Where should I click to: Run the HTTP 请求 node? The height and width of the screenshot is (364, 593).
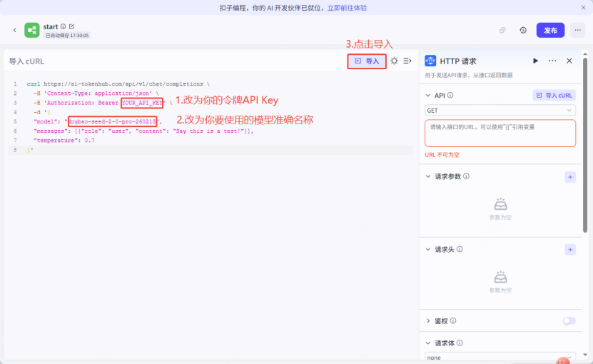[x=535, y=61]
